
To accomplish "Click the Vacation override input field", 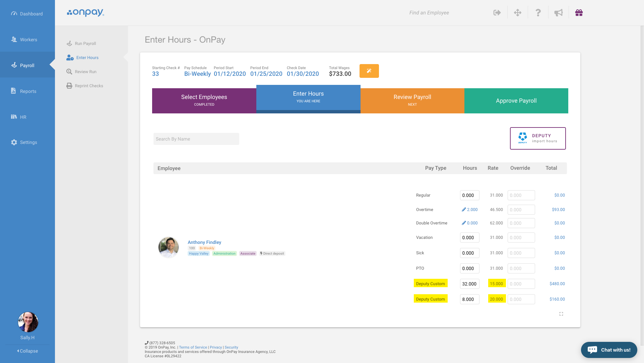I will coord(521,238).
